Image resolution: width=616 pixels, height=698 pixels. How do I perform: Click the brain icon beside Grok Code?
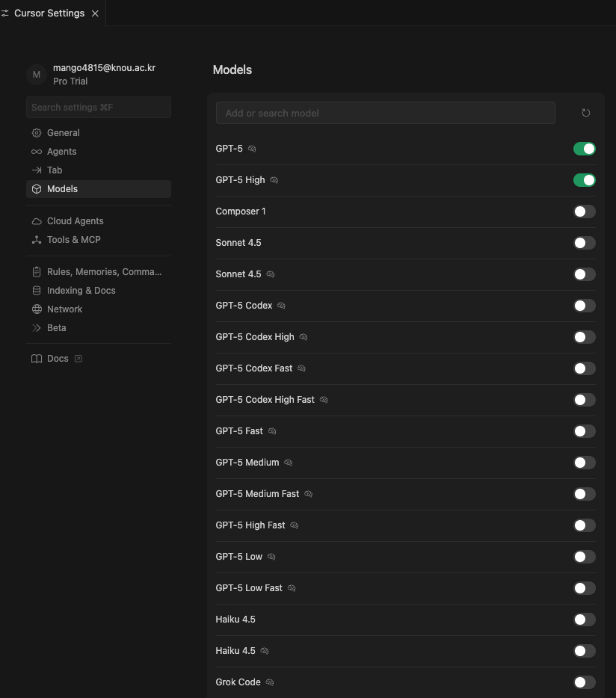pos(270,682)
